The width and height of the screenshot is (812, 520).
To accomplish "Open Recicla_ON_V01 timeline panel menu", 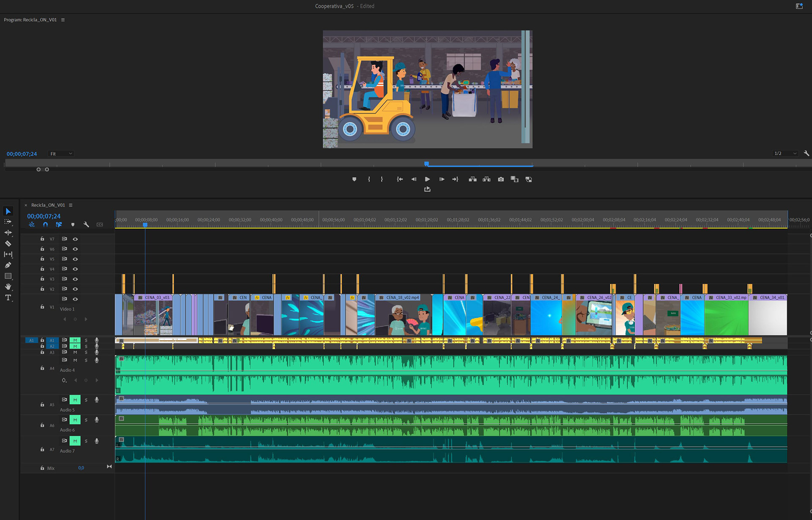I will coord(71,205).
